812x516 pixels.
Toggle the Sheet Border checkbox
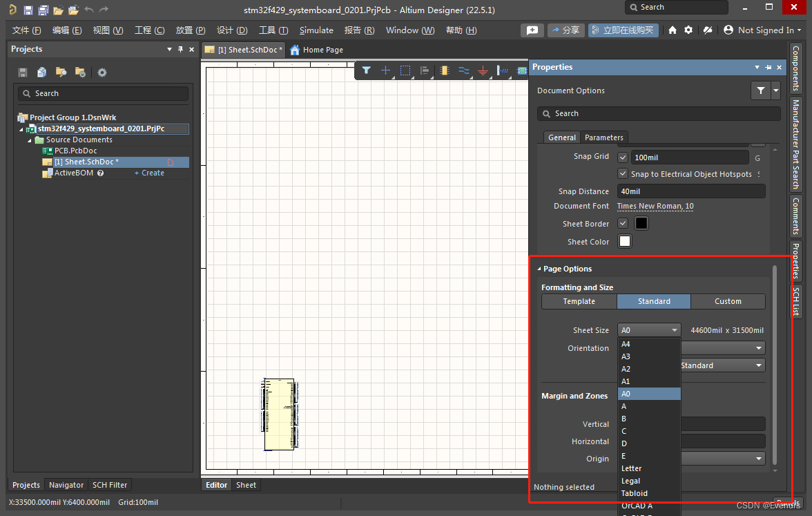(623, 223)
